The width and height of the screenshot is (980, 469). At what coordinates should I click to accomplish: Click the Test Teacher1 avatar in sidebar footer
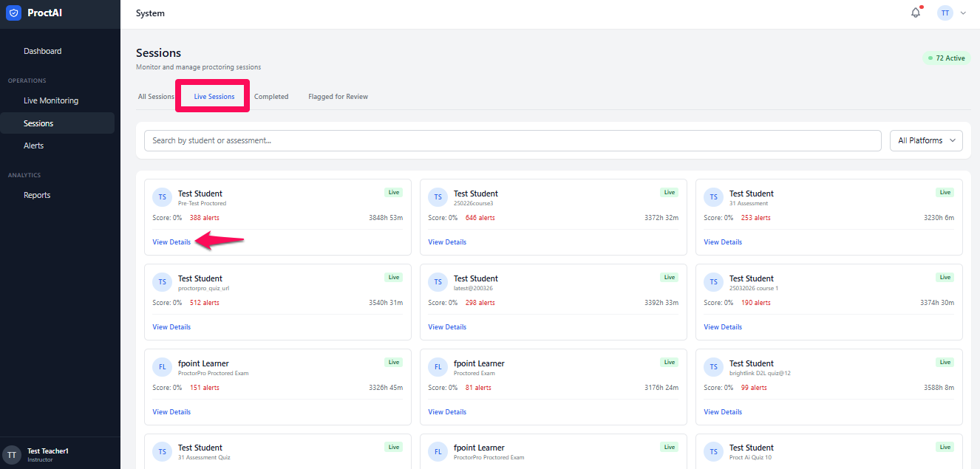(x=11, y=454)
